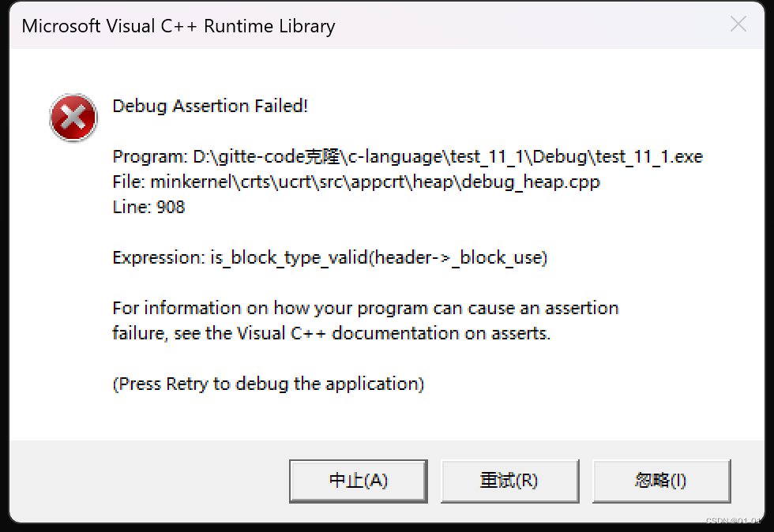The width and height of the screenshot is (774, 532).
Task: Click the red error X icon
Action: pyautogui.click(x=73, y=118)
